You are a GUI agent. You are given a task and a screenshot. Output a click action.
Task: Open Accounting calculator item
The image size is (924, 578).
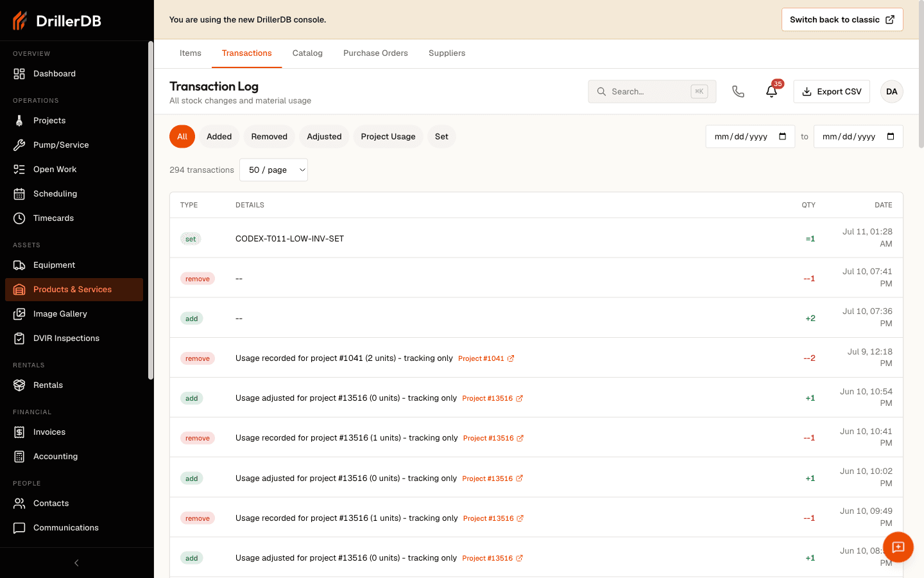point(74,457)
